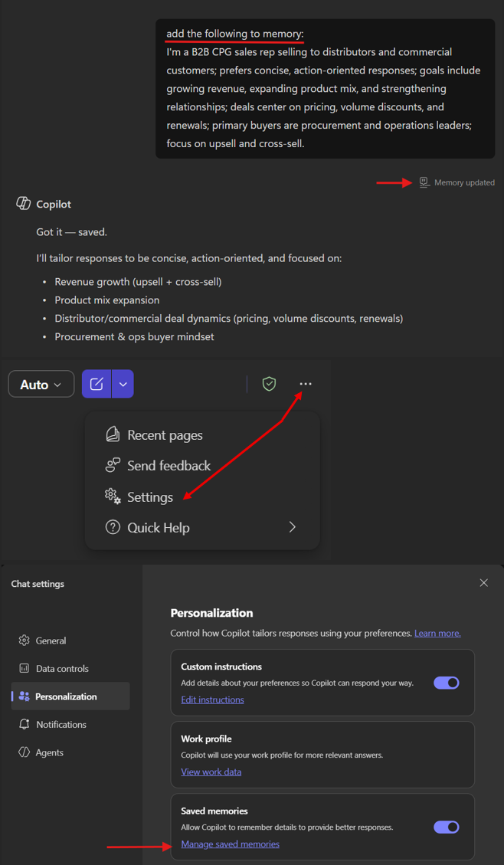Click the Work profile card title
Viewport: 504px width, 865px height.
point(206,739)
